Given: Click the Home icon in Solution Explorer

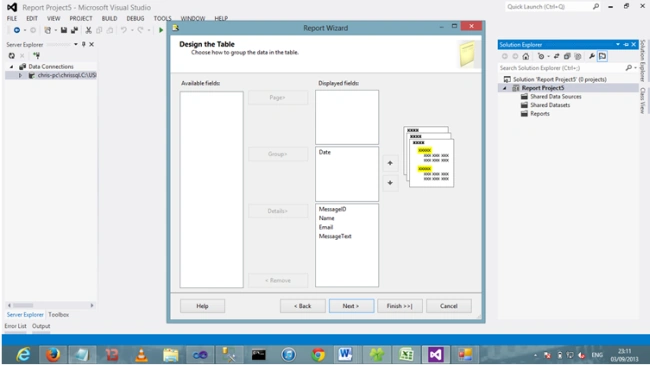Looking at the screenshot, I should 526,56.
